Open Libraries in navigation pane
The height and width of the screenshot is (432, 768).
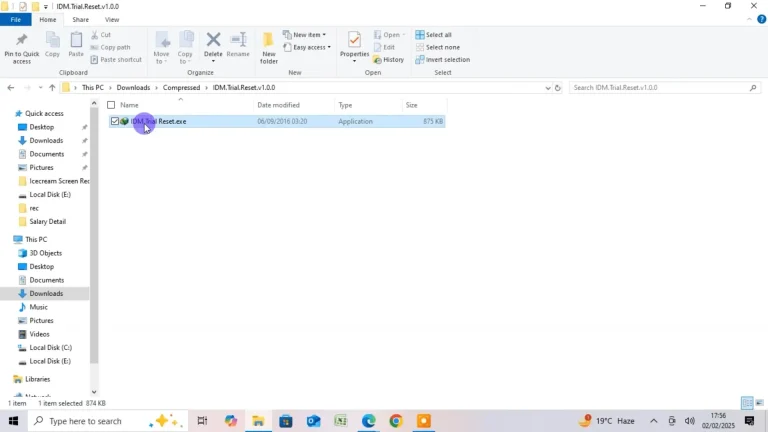click(x=37, y=379)
